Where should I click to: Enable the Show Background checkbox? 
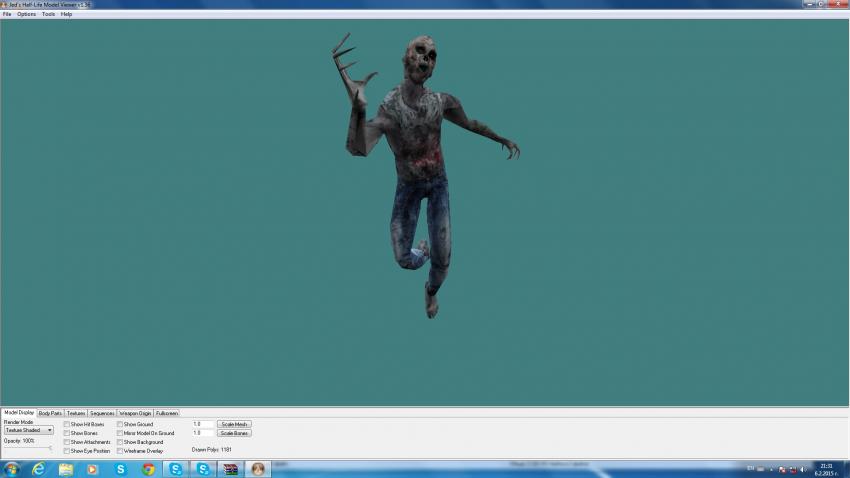tap(120, 442)
